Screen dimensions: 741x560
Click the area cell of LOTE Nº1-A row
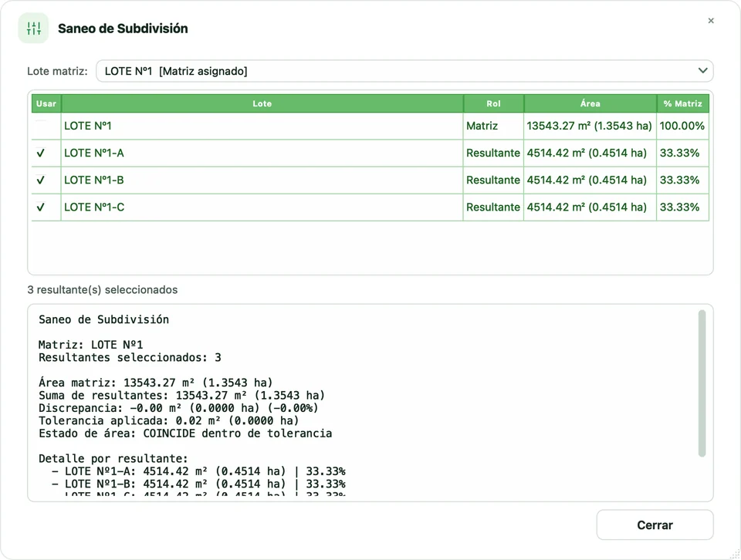[x=590, y=153]
